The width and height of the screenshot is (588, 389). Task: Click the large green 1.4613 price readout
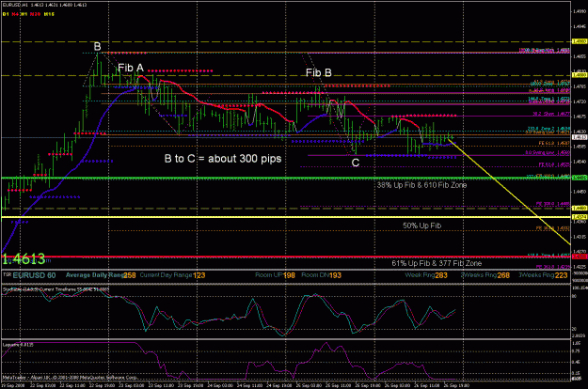(24, 258)
